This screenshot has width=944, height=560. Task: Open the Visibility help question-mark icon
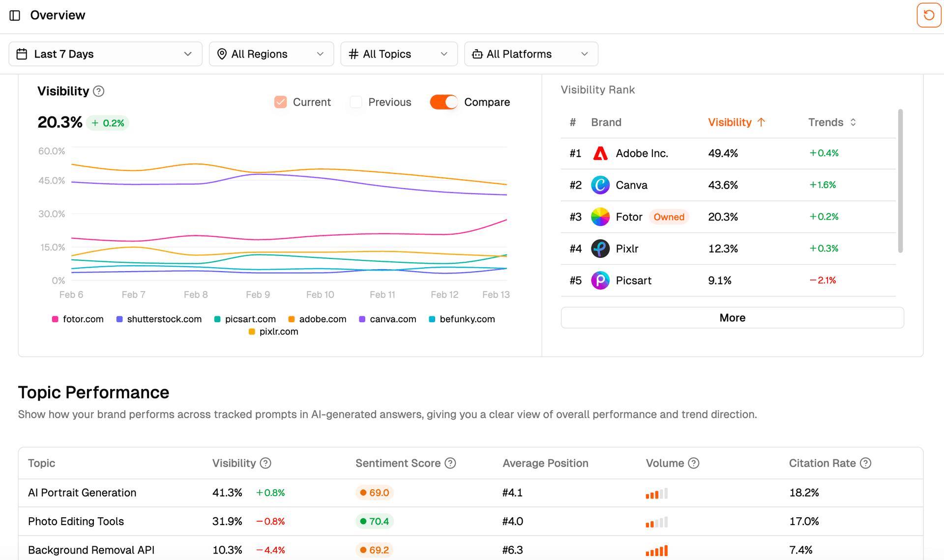point(99,91)
